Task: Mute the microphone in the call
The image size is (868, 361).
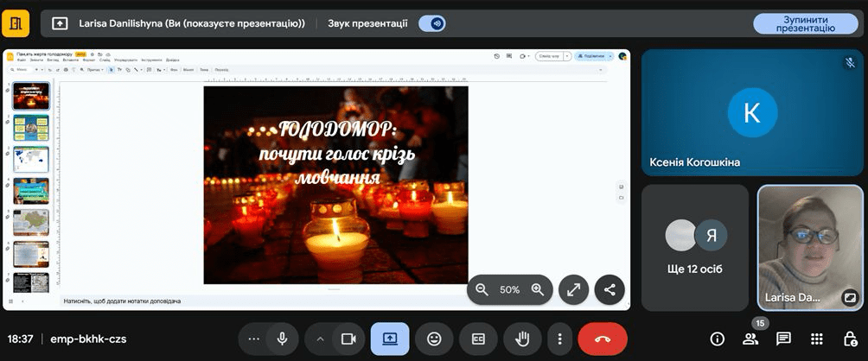Action: pyautogui.click(x=282, y=339)
